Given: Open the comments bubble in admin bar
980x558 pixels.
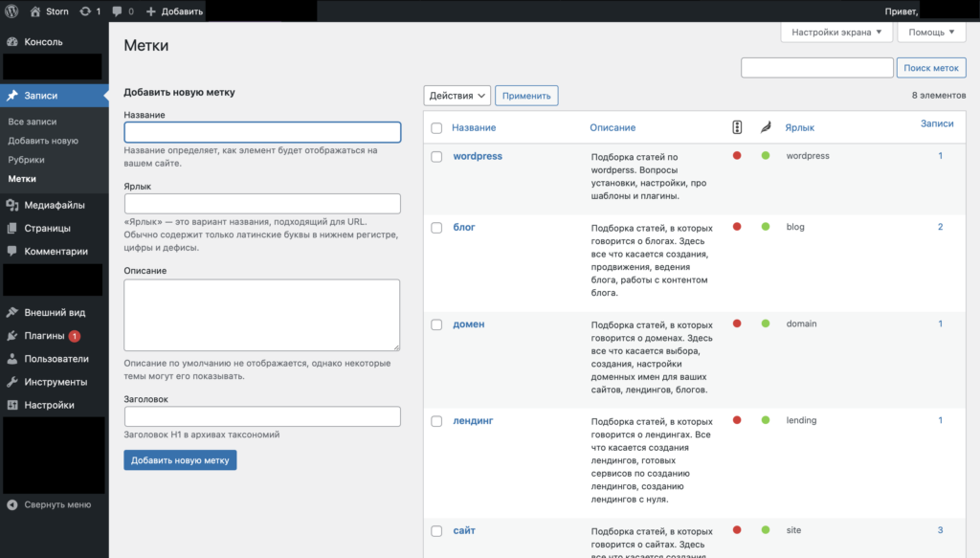Looking at the screenshot, I should (117, 11).
